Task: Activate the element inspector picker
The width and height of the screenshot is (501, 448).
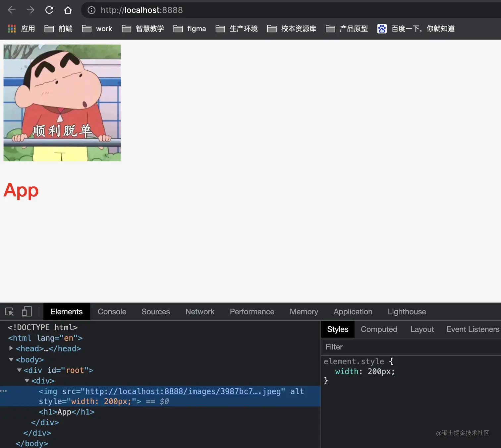Action: click(x=10, y=312)
